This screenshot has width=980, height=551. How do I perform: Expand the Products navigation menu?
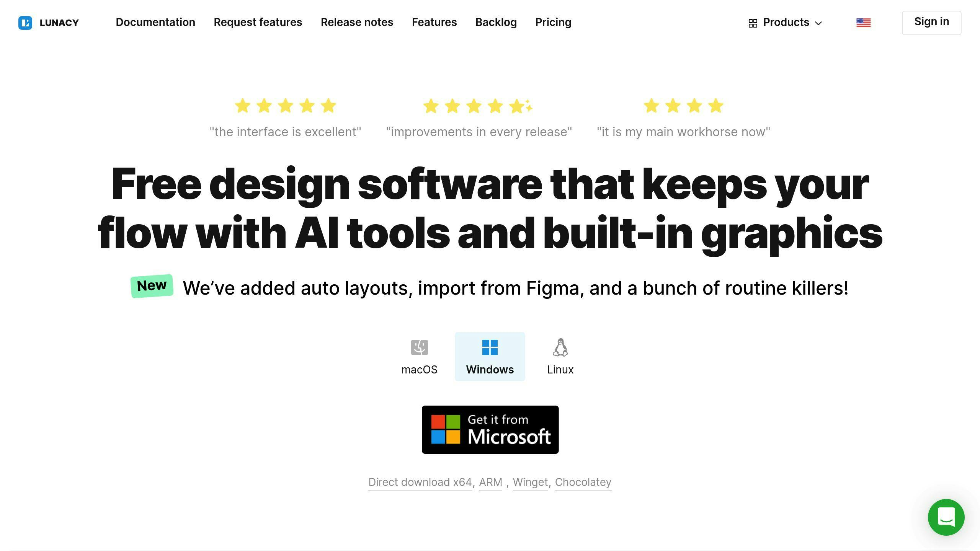[x=786, y=23]
